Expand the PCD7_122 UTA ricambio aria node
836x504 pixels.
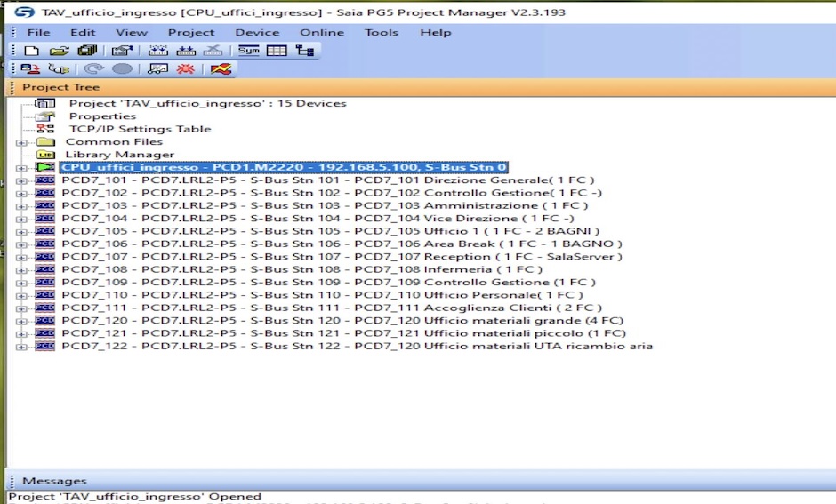click(20, 347)
